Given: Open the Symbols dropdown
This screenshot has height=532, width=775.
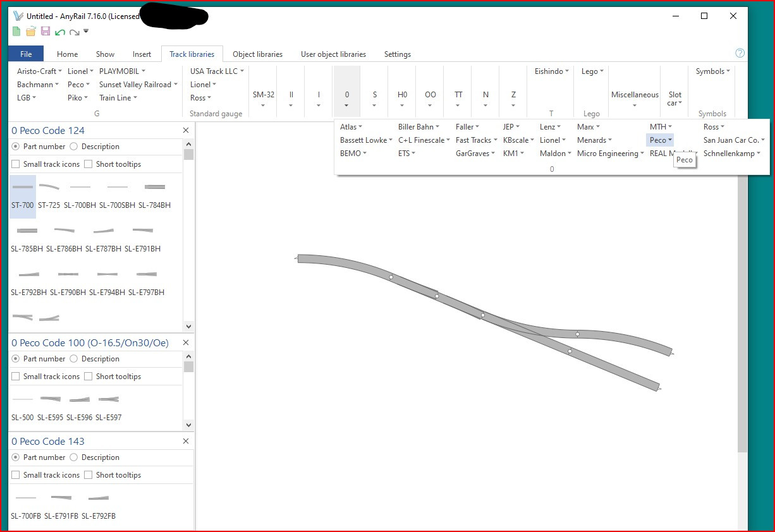Looking at the screenshot, I should coord(712,71).
